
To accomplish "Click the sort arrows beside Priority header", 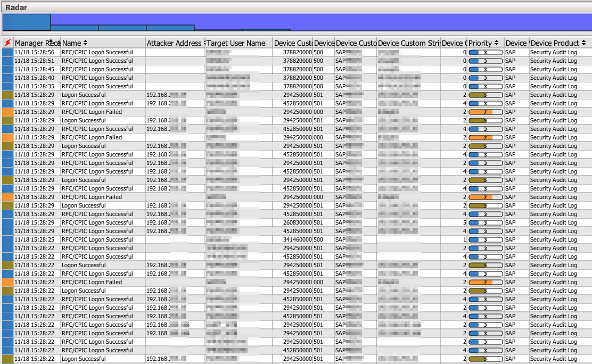I will pos(496,43).
